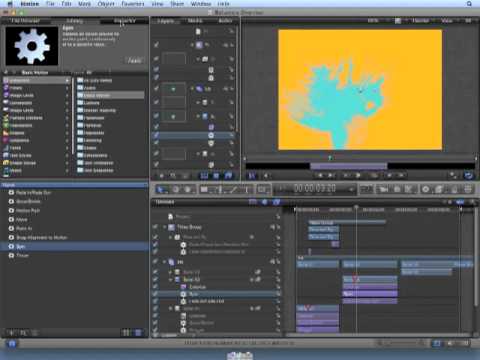Screen dimensions: 480x360
Task: Click the purple mini-timeline bar under canvas
Action: (349, 166)
